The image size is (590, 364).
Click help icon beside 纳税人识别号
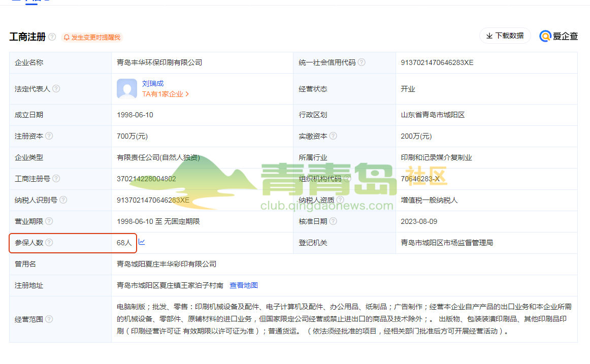click(63, 200)
